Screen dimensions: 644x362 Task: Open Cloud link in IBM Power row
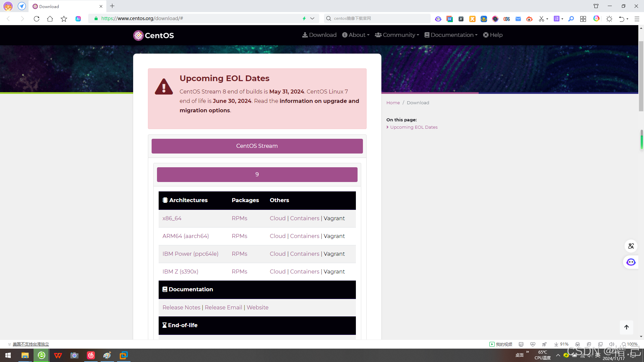pos(278,254)
